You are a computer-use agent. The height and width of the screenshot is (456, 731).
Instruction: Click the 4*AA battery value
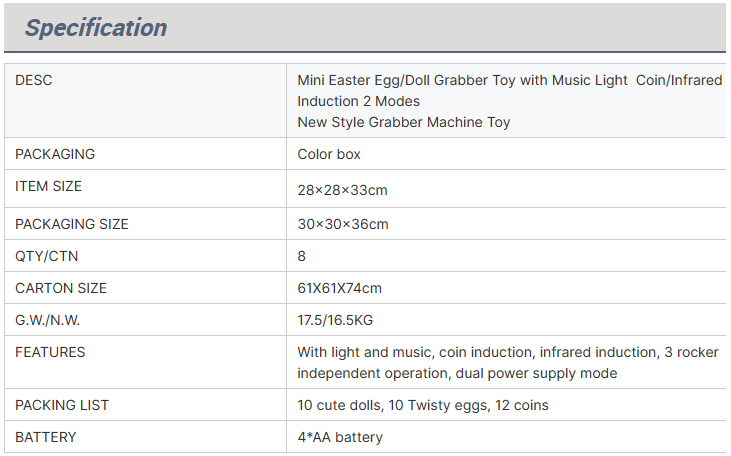click(x=340, y=438)
